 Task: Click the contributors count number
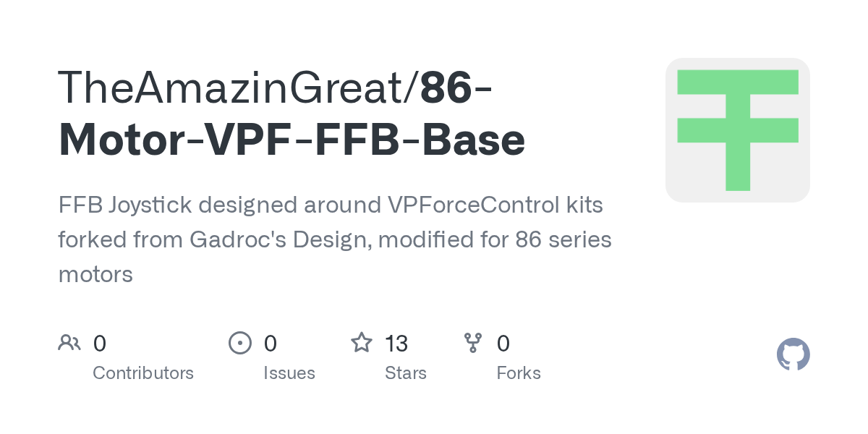(100, 343)
